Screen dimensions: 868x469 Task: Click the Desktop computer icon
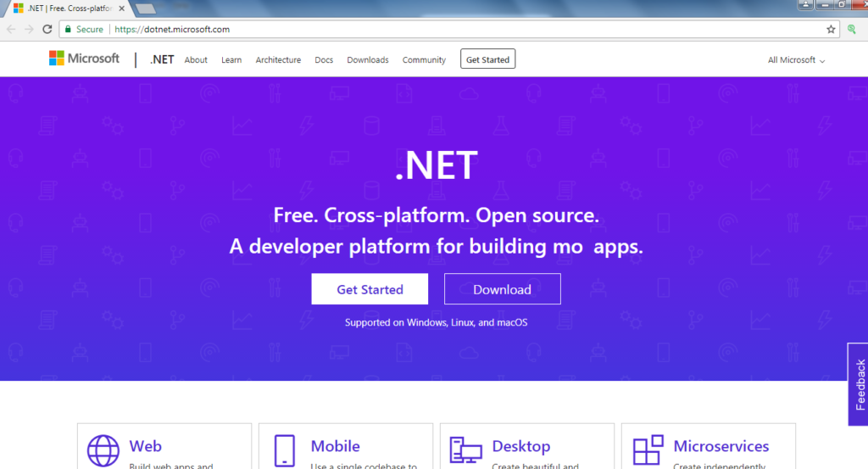[x=465, y=450]
